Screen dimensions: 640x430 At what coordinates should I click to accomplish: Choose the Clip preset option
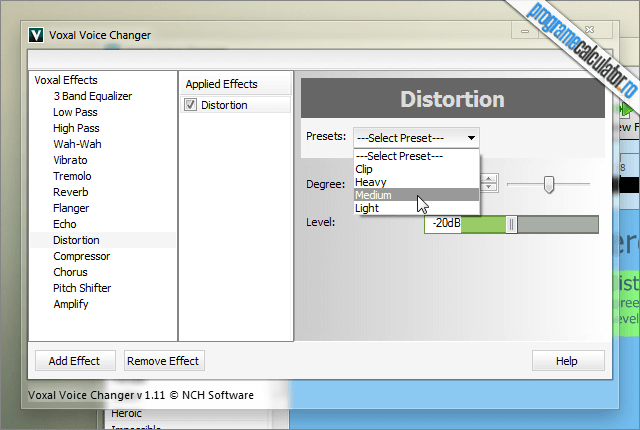[416, 169]
